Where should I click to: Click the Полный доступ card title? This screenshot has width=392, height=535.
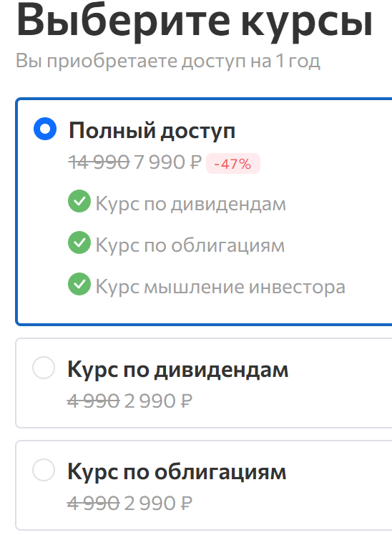click(x=152, y=131)
